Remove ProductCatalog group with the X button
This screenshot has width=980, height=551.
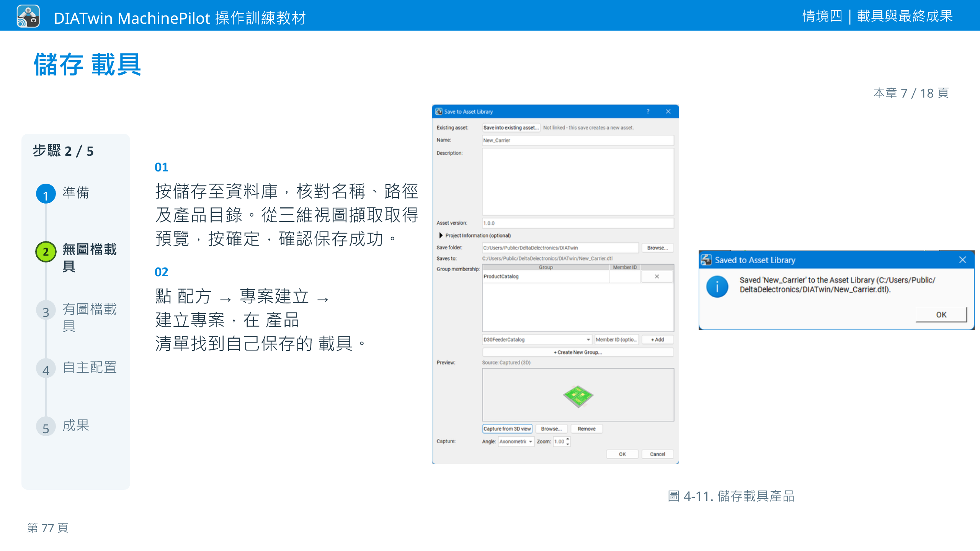[657, 276]
